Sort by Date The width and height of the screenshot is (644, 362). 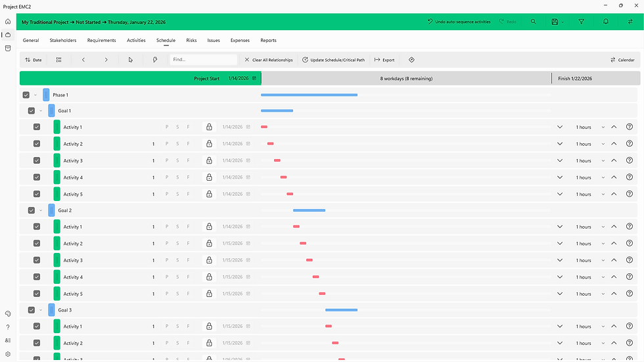pos(34,60)
